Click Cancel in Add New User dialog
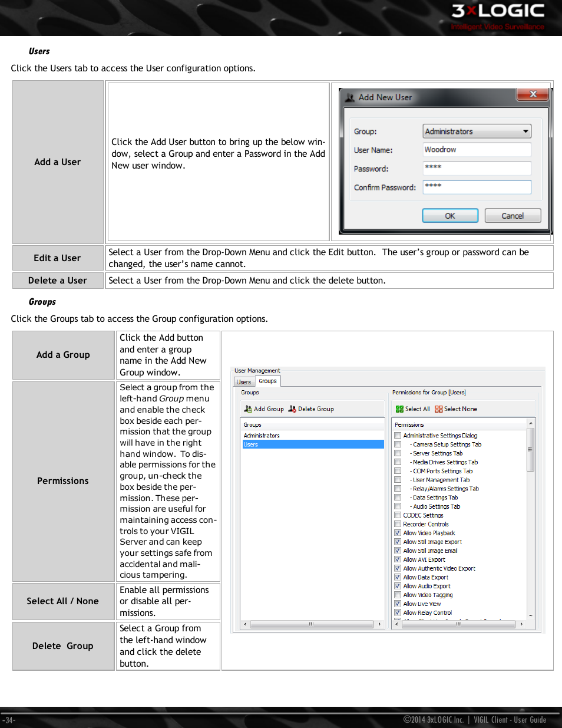Viewport: 562px width, 728px height. pos(513,216)
